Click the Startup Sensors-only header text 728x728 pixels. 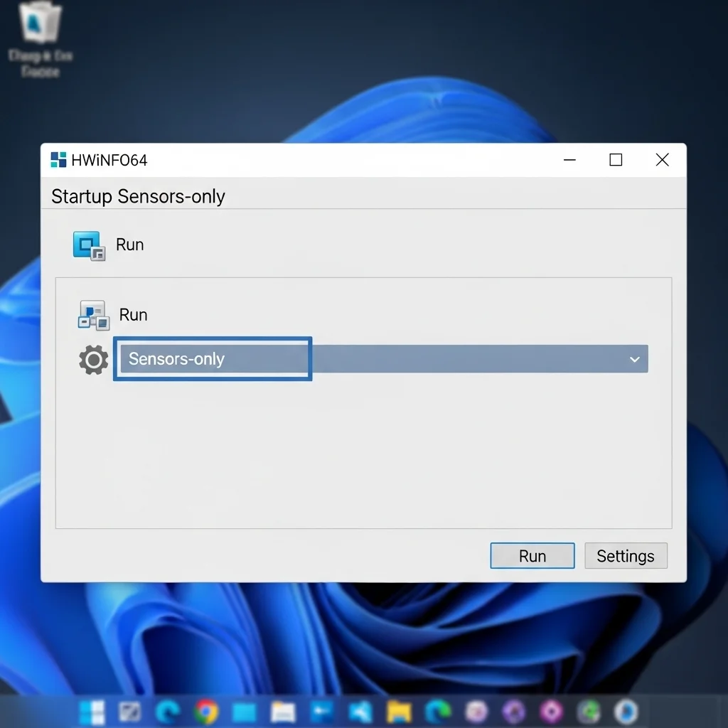pyautogui.click(x=138, y=196)
